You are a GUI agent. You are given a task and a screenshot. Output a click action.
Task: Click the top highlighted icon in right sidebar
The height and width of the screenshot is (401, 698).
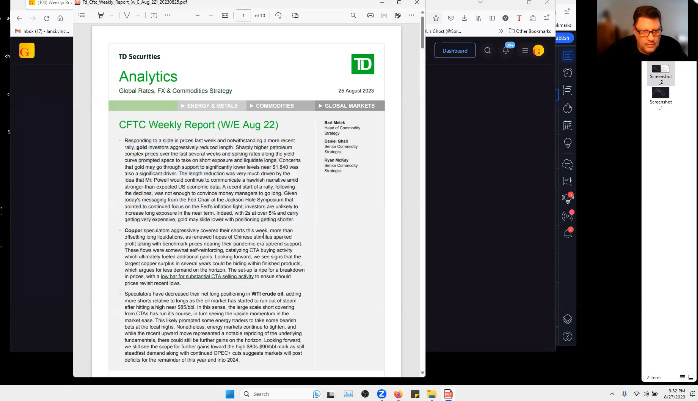pyautogui.click(x=567, y=56)
